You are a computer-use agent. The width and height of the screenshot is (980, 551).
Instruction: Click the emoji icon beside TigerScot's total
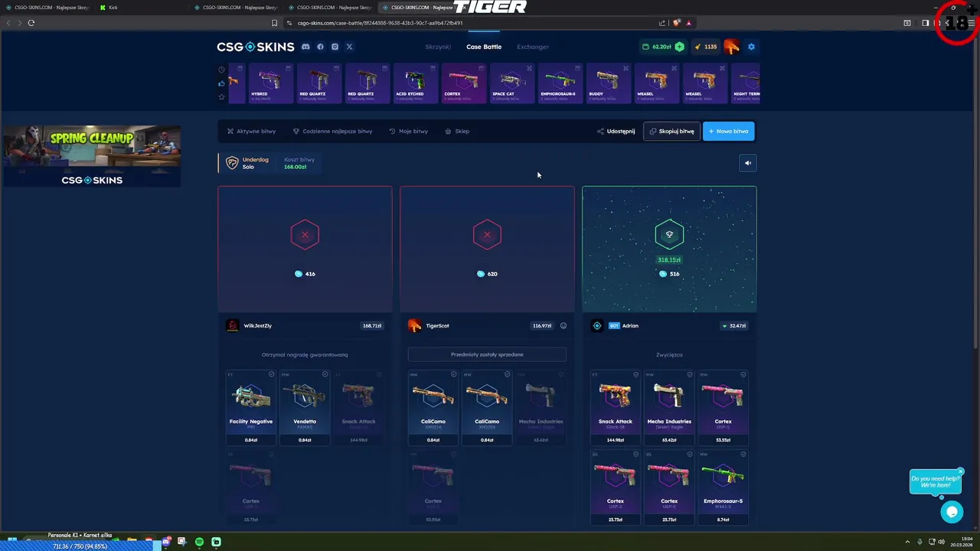pyautogui.click(x=563, y=326)
